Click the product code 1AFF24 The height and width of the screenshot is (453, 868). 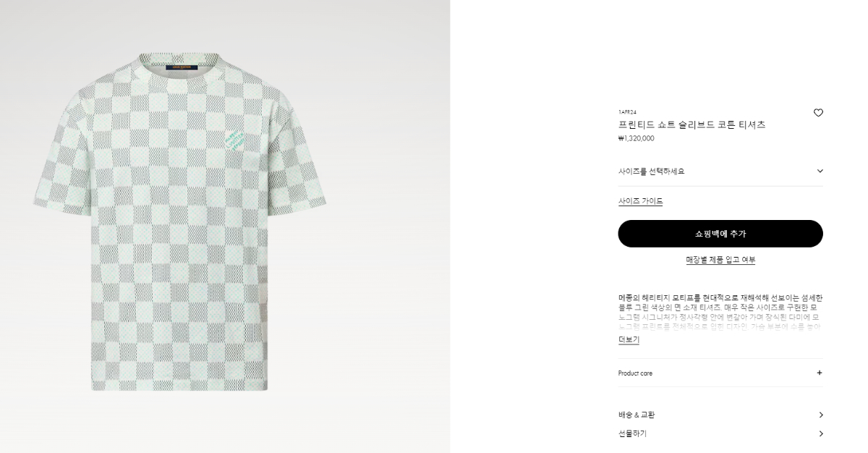(627, 112)
